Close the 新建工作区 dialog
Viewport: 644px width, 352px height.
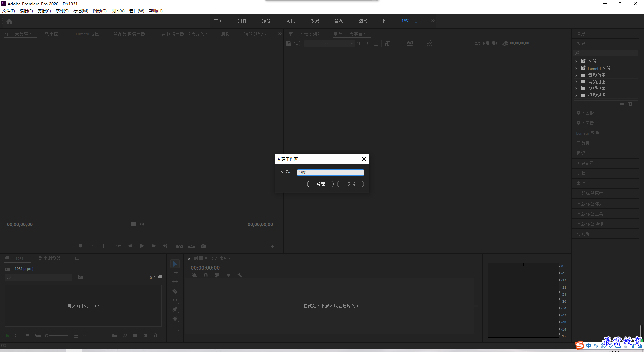(364, 159)
